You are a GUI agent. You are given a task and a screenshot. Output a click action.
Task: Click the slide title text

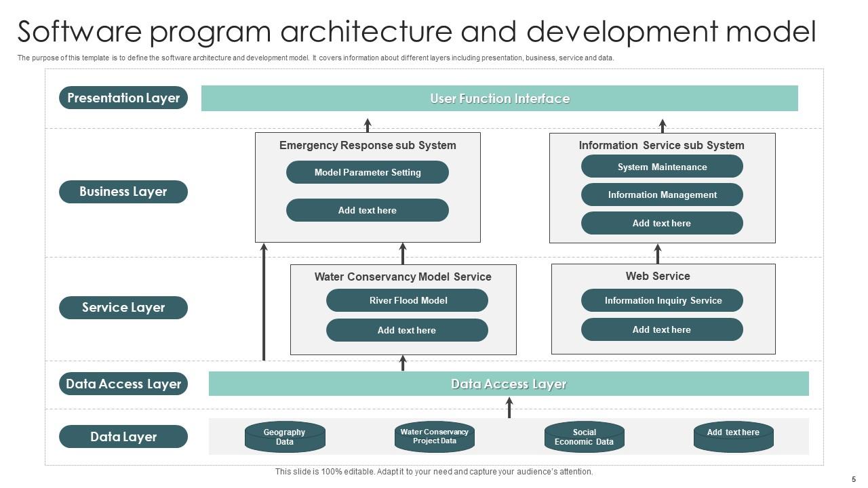[x=416, y=32]
